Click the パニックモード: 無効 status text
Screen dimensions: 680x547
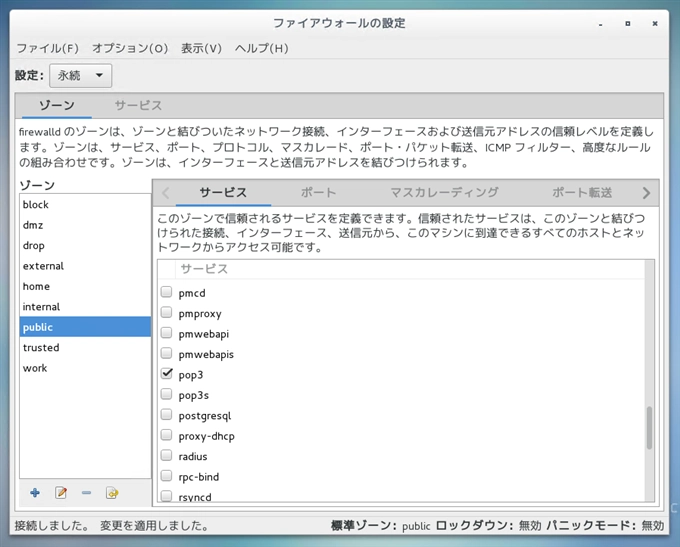605,526
